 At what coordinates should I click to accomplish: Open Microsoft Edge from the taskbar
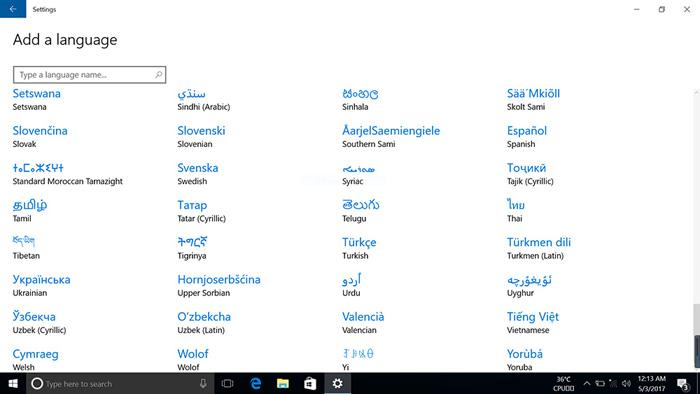point(255,383)
